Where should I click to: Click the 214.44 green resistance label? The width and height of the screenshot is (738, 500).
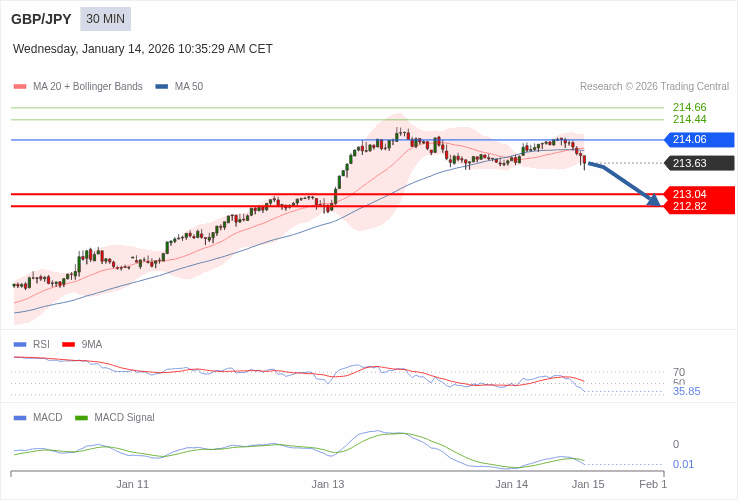[689, 119]
